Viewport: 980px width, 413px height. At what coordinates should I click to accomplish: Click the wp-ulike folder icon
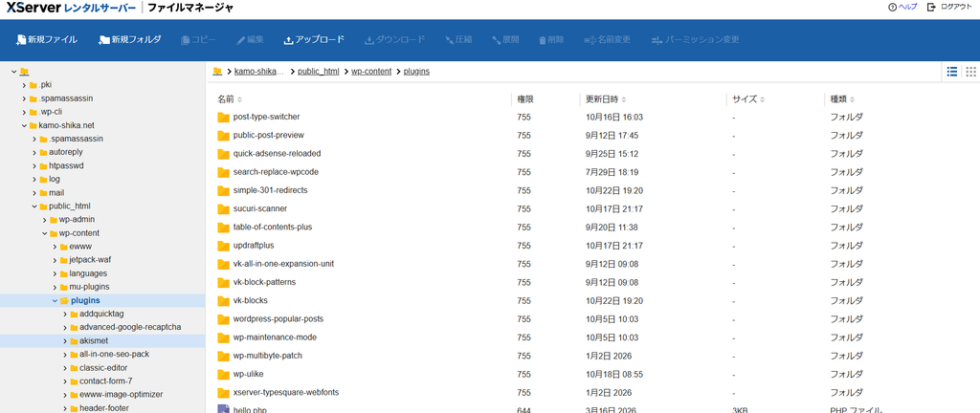(224, 375)
